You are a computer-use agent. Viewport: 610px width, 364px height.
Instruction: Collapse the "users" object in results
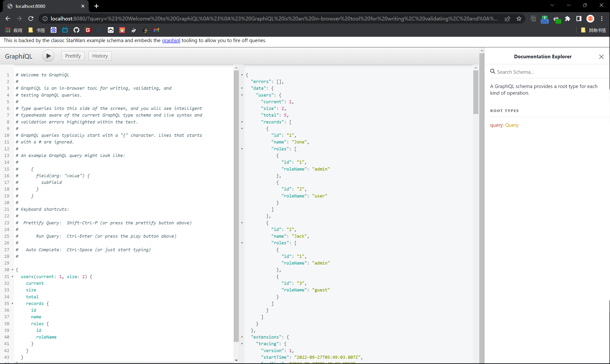(242, 95)
